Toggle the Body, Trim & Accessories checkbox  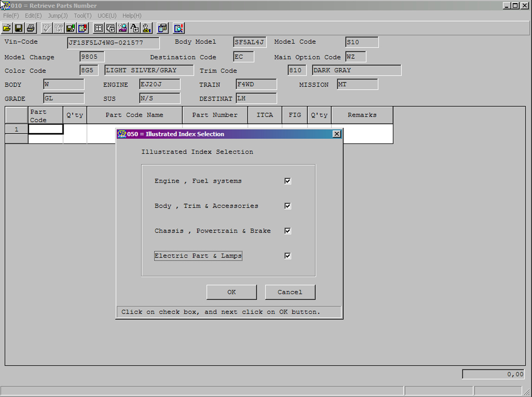coord(288,206)
